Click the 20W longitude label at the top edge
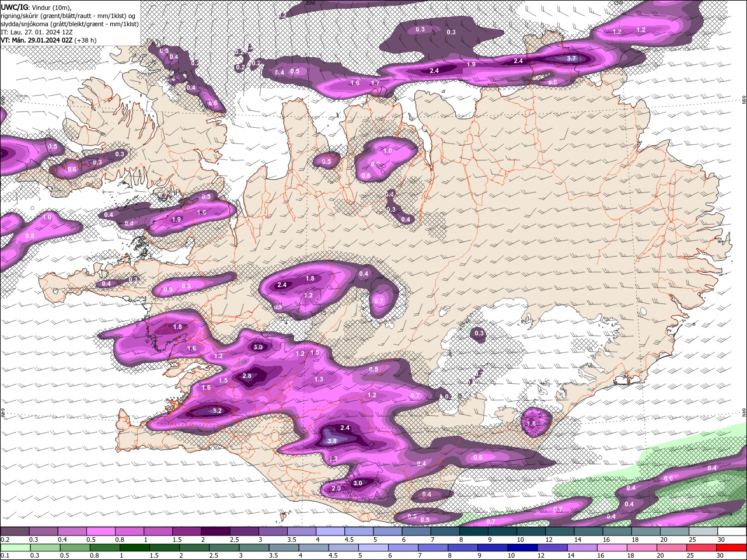Screen dimensions: 747x560 click(310, 3)
